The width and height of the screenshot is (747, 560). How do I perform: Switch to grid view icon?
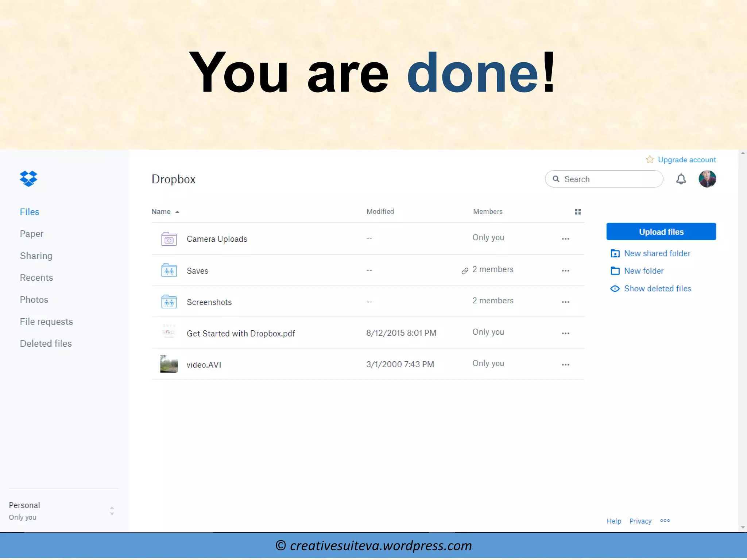pyautogui.click(x=578, y=212)
